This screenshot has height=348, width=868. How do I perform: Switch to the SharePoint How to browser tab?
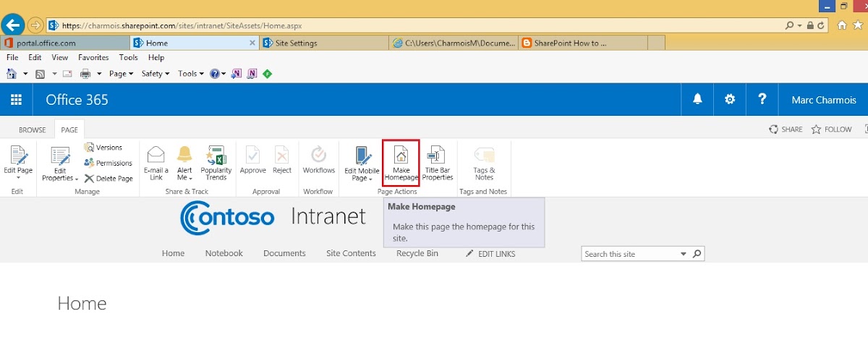582,43
